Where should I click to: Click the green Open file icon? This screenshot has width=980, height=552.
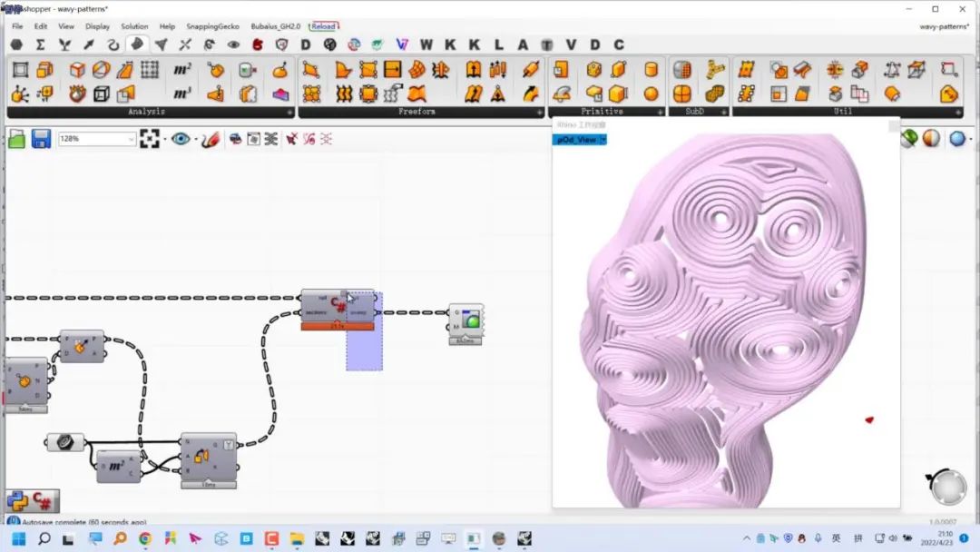(x=17, y=139)
